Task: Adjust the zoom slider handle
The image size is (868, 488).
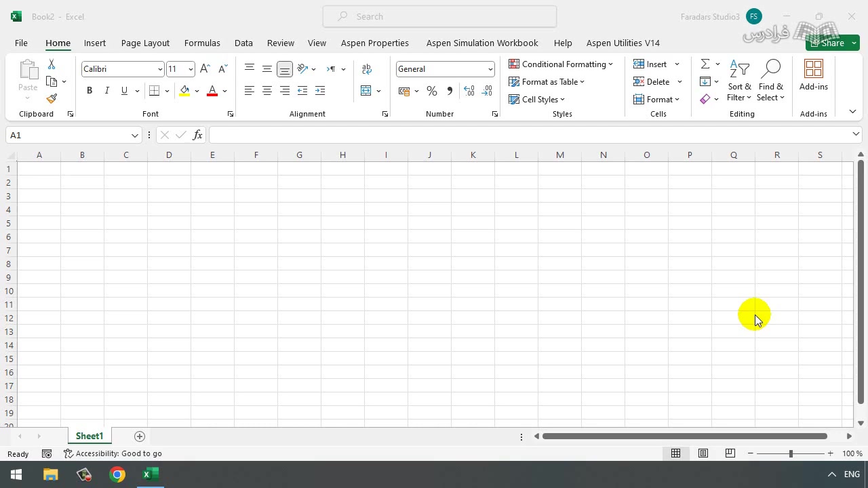Action: pyautogui.click(x=791, y=453)
